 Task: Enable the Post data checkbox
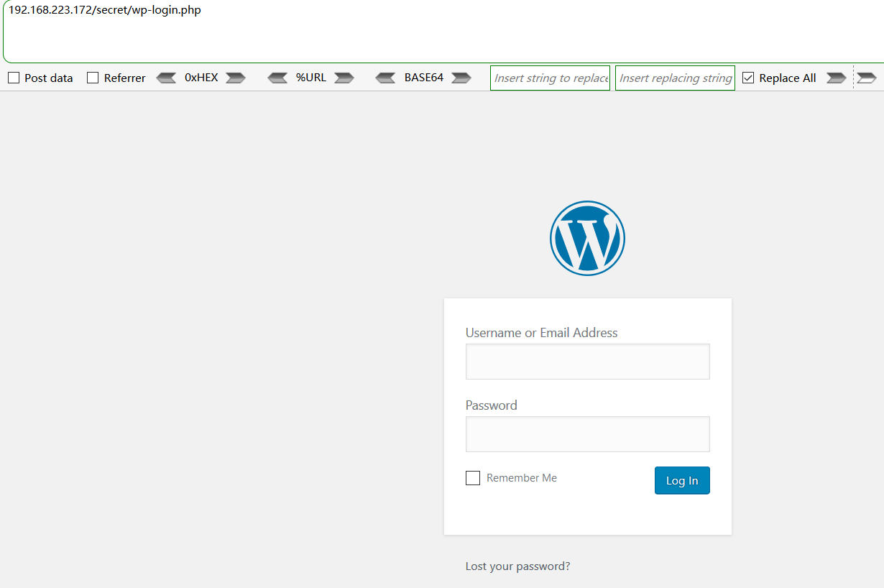[x=14, y=78]
